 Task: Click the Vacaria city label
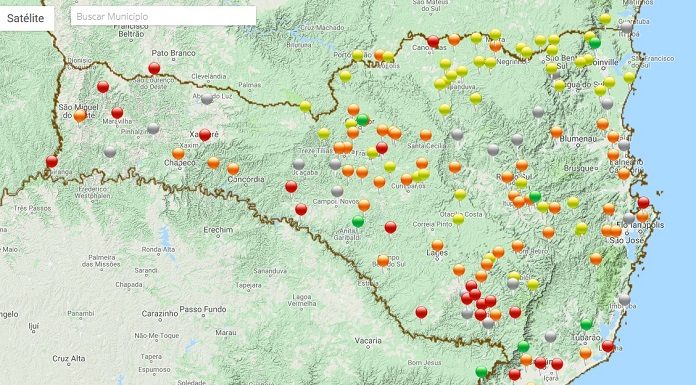coord(368,341)
